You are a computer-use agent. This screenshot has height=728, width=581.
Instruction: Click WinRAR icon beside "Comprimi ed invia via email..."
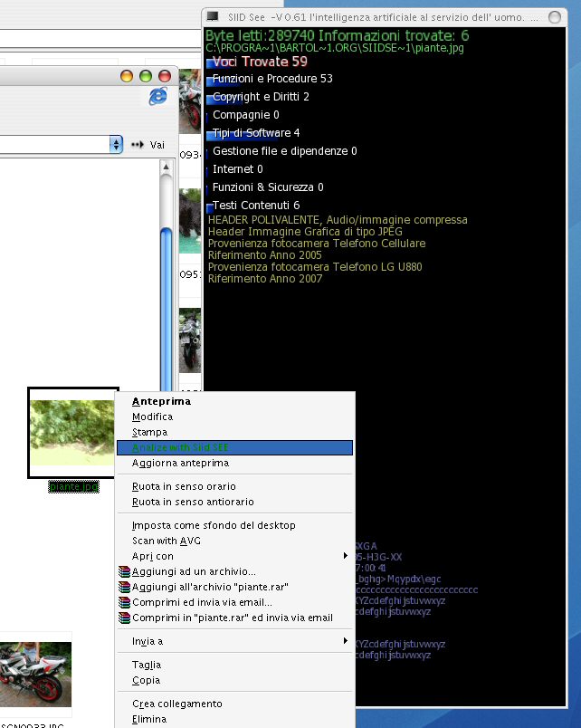click(125, 602)
